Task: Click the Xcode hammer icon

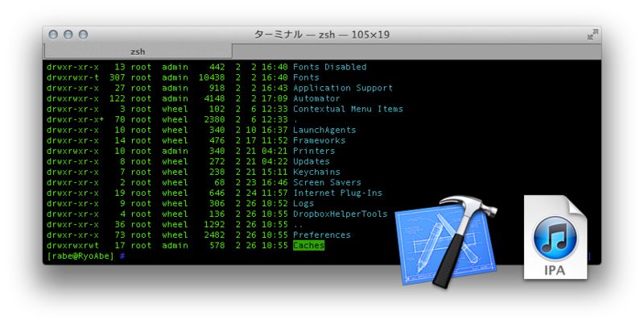Action: pyautogui.click(x=447, y=241)
